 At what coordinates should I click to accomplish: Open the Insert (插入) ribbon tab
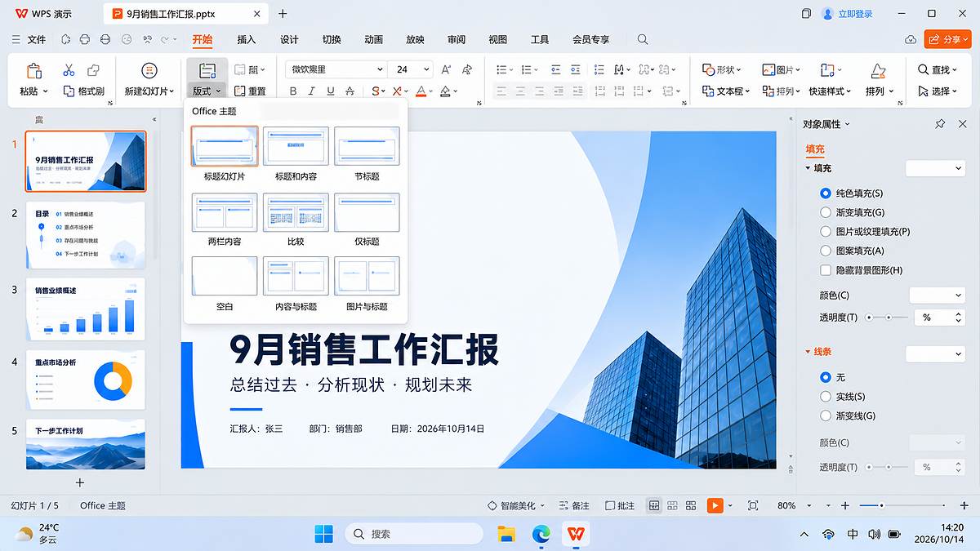click(246, 39)
